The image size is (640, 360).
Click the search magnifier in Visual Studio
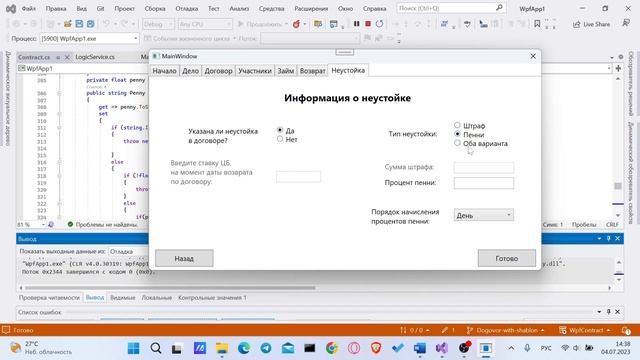[499, 8]
